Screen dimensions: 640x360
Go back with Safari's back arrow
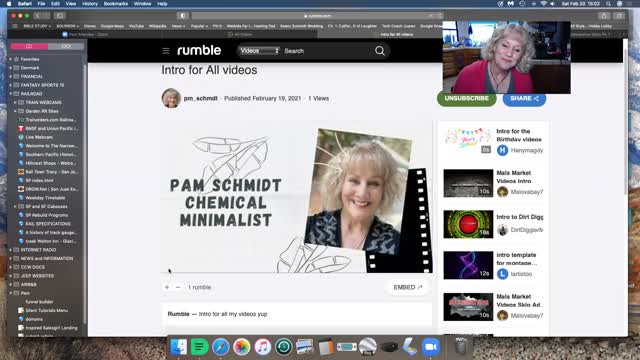[x=37, y=16]
